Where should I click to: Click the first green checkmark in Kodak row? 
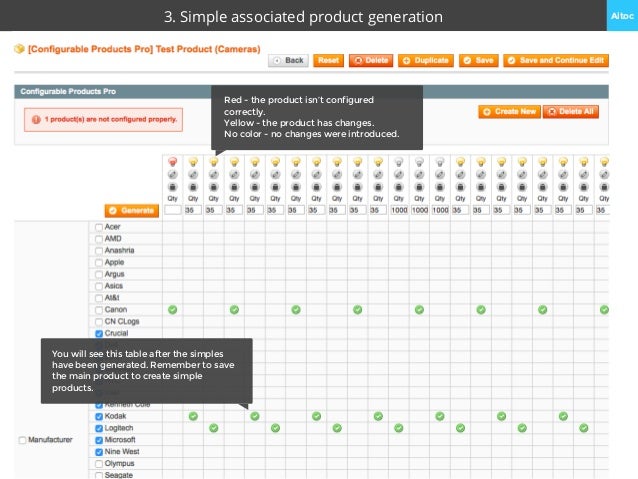click(x=193, y=416)
